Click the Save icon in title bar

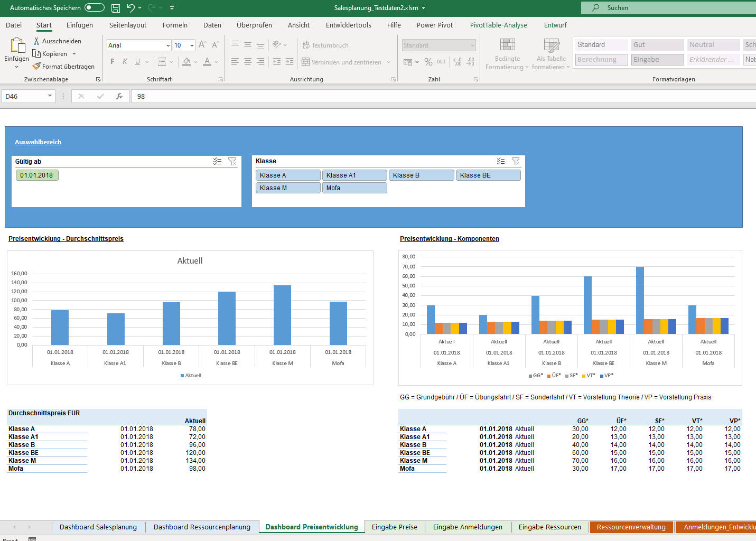tap(116, 8)
